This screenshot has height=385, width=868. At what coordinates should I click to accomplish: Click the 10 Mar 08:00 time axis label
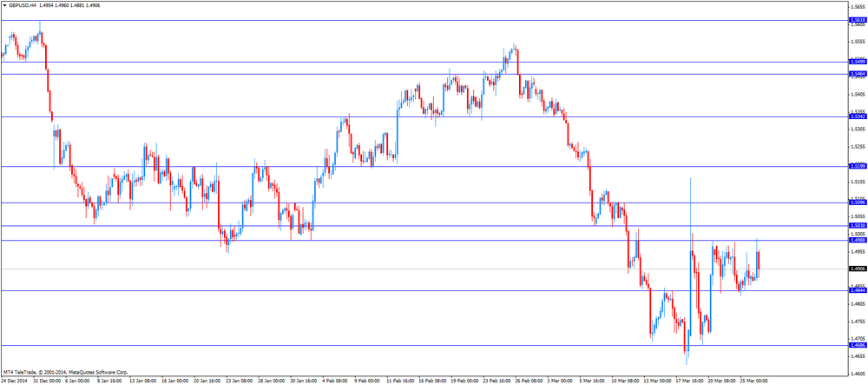pos(624,382)
